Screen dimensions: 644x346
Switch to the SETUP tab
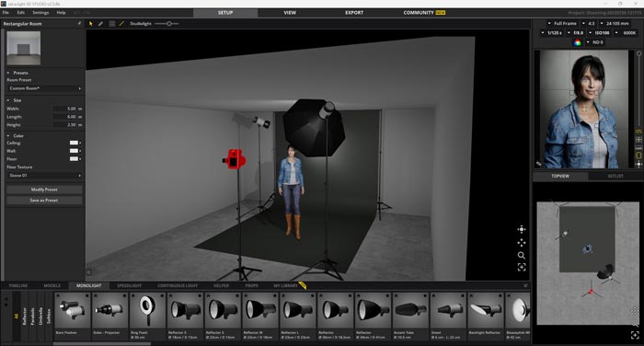225,13
